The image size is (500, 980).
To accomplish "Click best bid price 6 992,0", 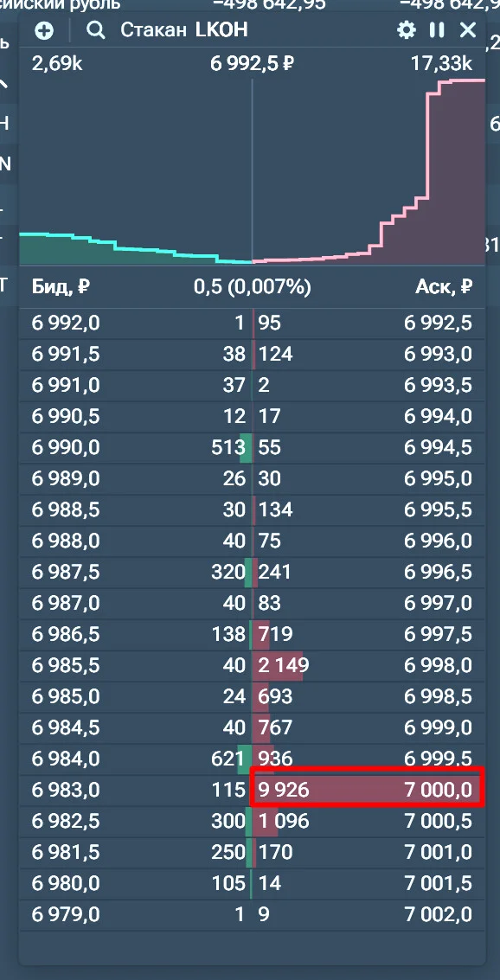I will click(66, 323).
